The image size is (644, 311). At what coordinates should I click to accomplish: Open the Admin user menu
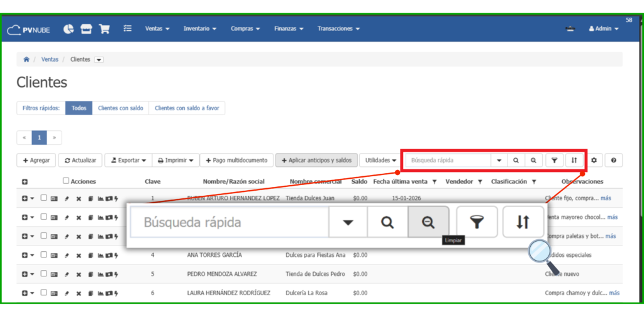[x=603, y=29]
